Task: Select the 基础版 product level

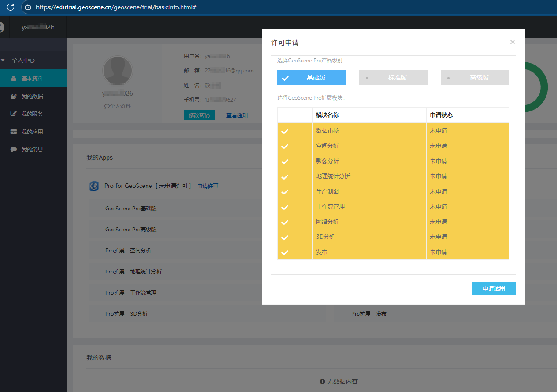Action: pyautogui.click(x=312, y=78)
